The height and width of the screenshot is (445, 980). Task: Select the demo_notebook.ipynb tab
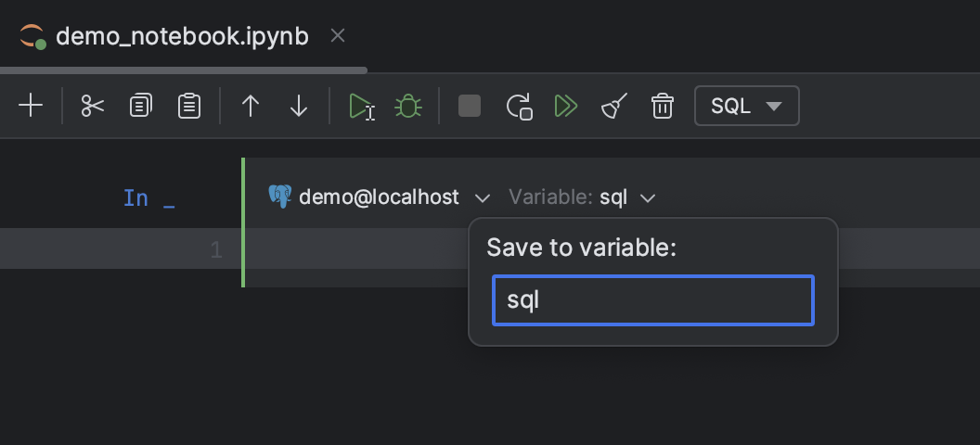click(x=182, y=36)
